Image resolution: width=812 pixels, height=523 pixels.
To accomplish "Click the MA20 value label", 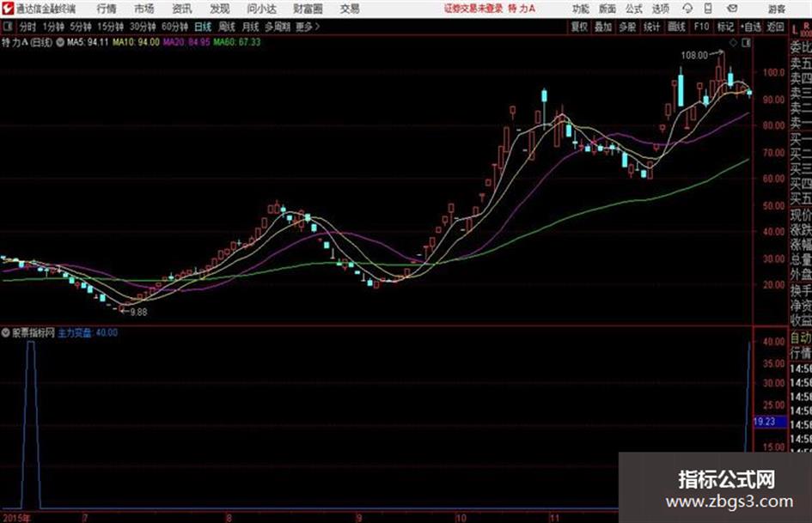I will [x=186, y=42].
